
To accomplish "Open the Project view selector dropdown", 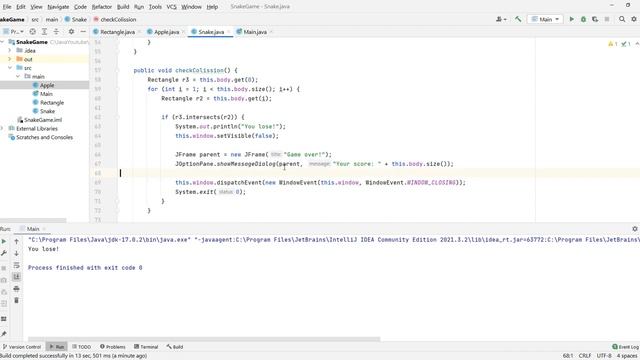I will (x=13, y=31).
